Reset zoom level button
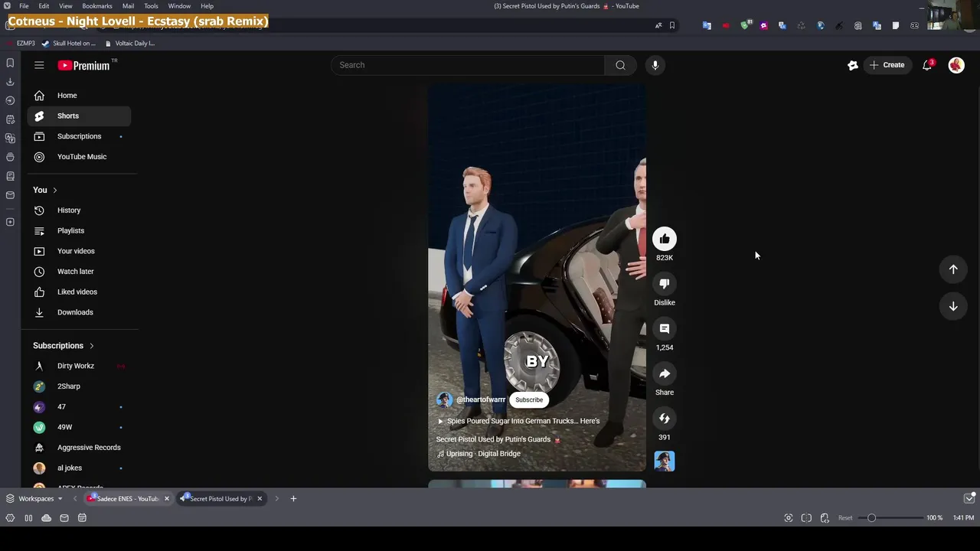This screenshot has width=980, height=551. 845,518
